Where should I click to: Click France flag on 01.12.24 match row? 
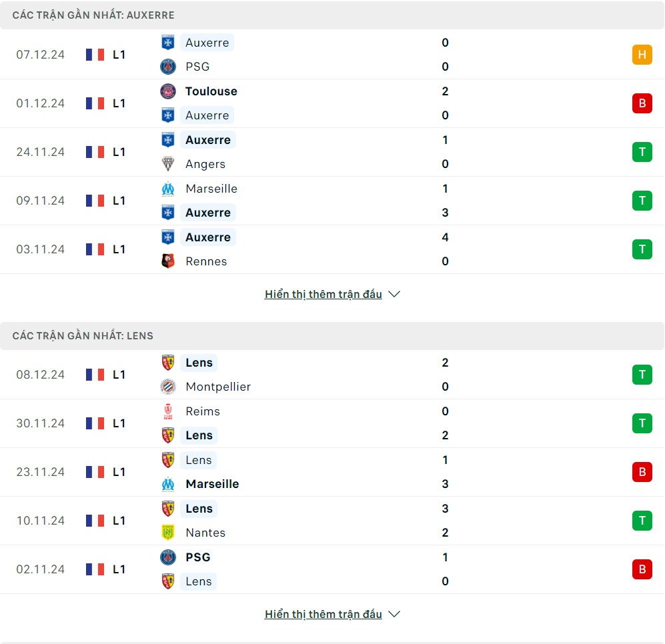pos(95,103)
